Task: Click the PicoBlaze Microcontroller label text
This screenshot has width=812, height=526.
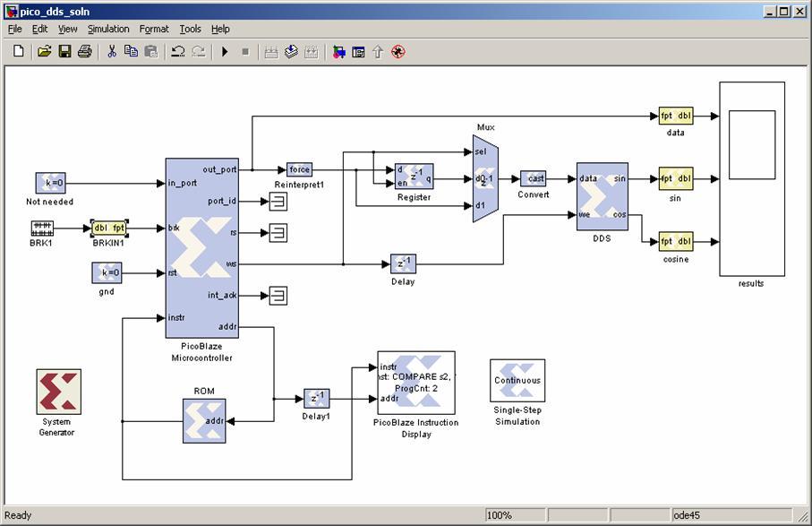Action: (202, 352)
